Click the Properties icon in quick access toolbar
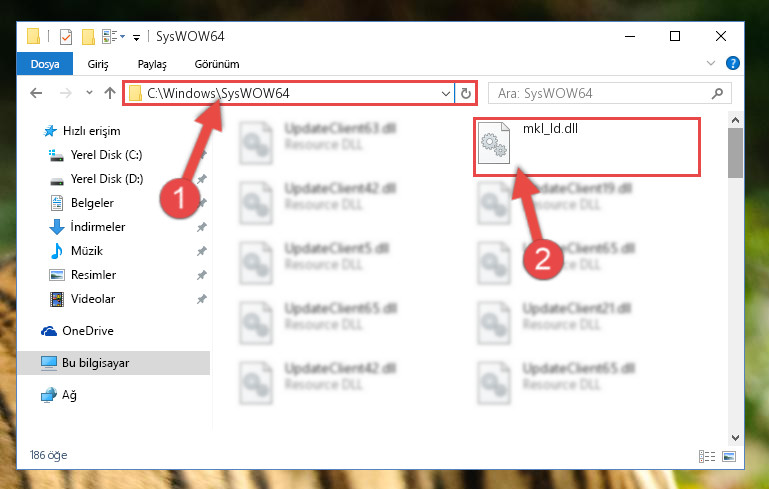769x489 pixels. pyautogui.click(x=66, y=37)
